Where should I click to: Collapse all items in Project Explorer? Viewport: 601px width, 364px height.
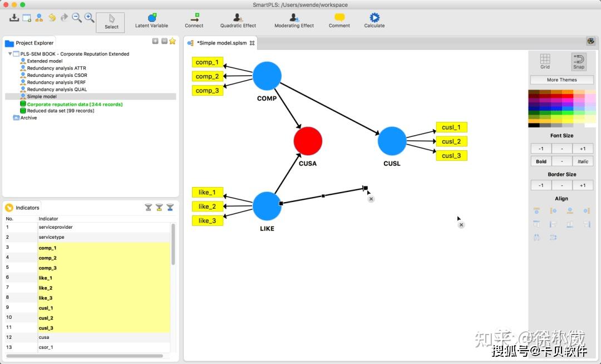pos(164,41)
